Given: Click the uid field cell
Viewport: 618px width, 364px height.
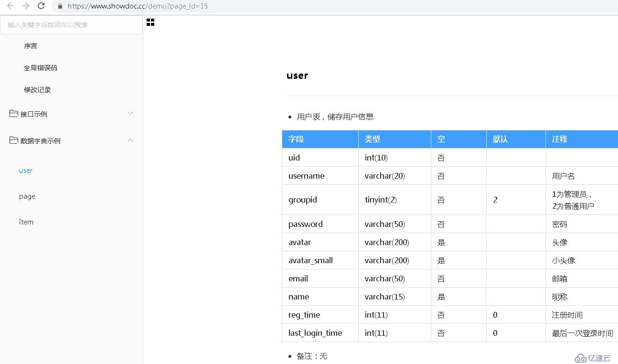Looking at the screenshot, I should click(x=320, y=158).
